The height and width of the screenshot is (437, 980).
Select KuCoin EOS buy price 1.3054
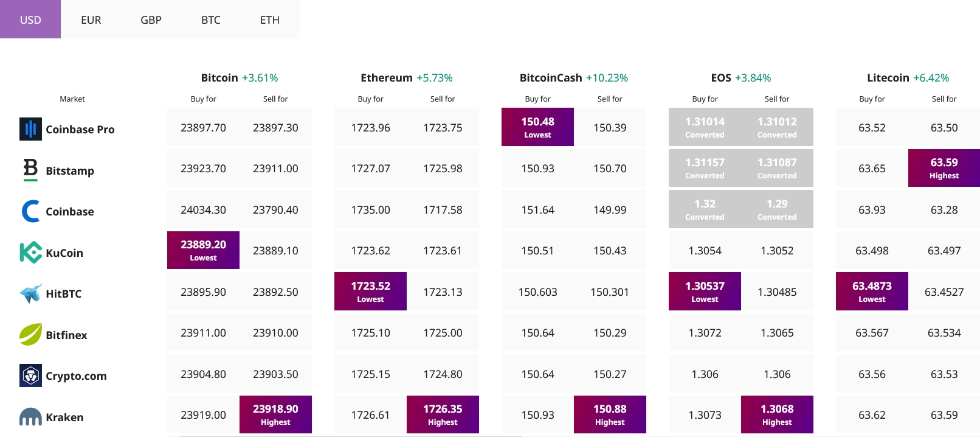pos(705,250)
